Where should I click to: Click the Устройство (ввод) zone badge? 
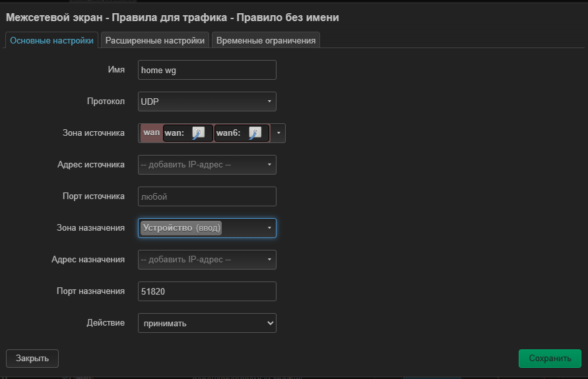181,227
